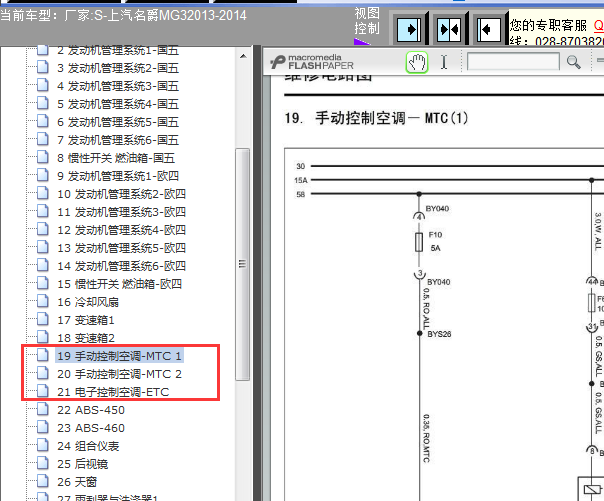604x501 pixels.
Task: Open '23 ABS-460' diagram entry
Action: 91,428
